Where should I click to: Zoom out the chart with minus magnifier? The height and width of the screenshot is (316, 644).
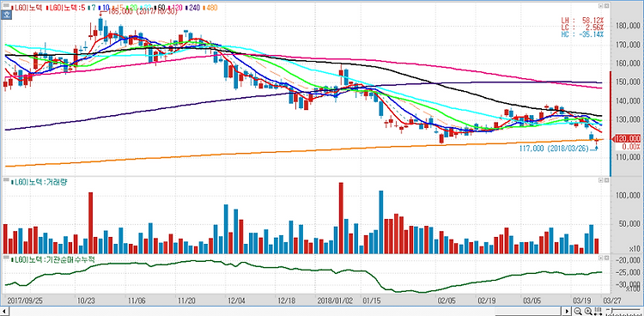click(578, 311)
